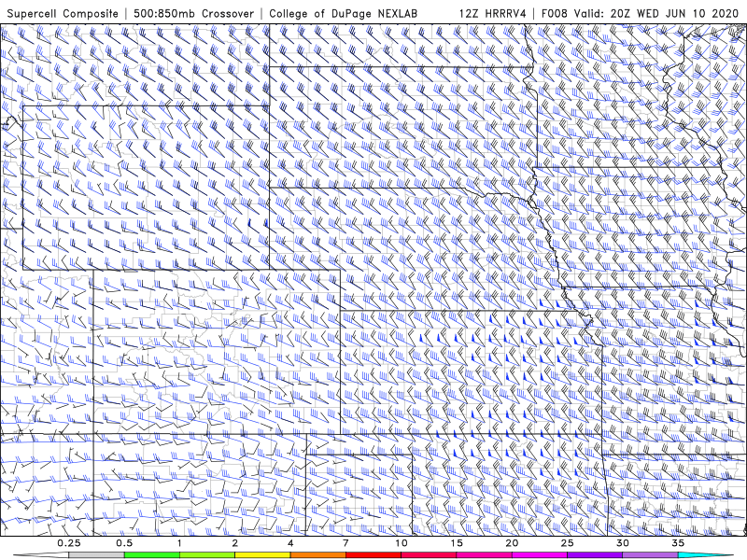Click the cyan arrow end of color bar
This screenshot has width=747, height=560.
pos(706,555)
